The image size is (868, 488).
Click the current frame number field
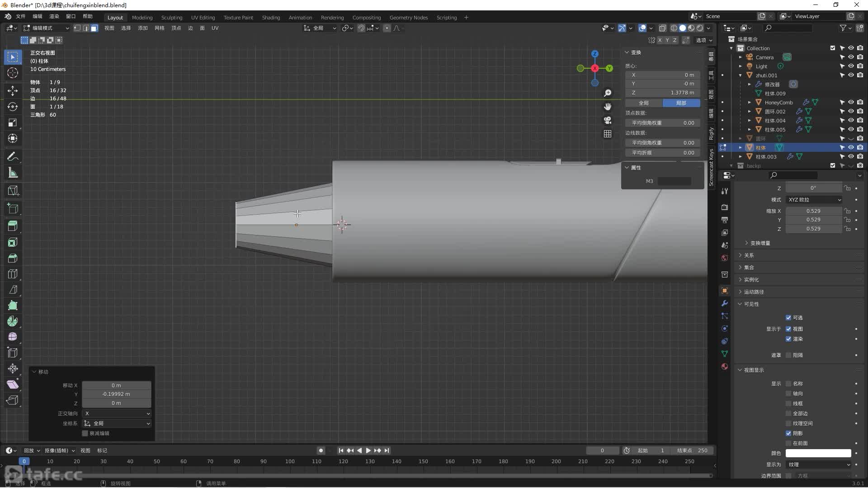point(602,450)
